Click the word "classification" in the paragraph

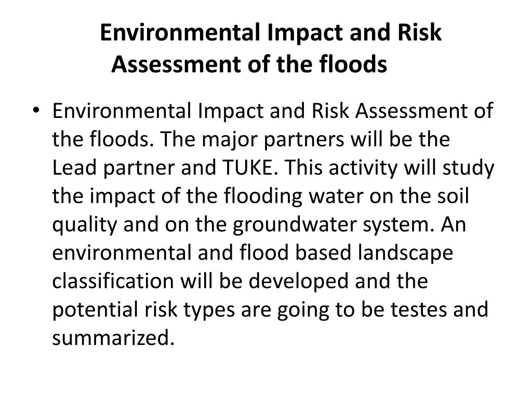(113, 281)
